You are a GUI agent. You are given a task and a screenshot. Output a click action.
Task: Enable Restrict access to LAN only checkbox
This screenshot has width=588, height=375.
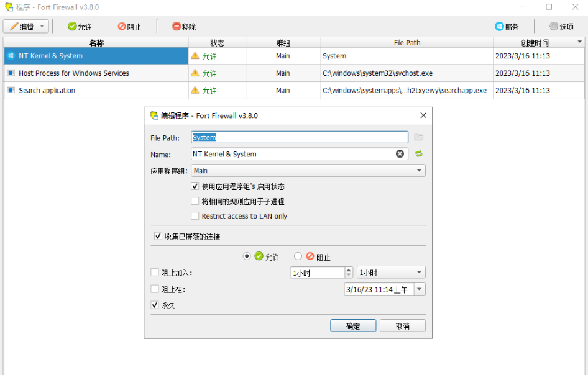195,216
